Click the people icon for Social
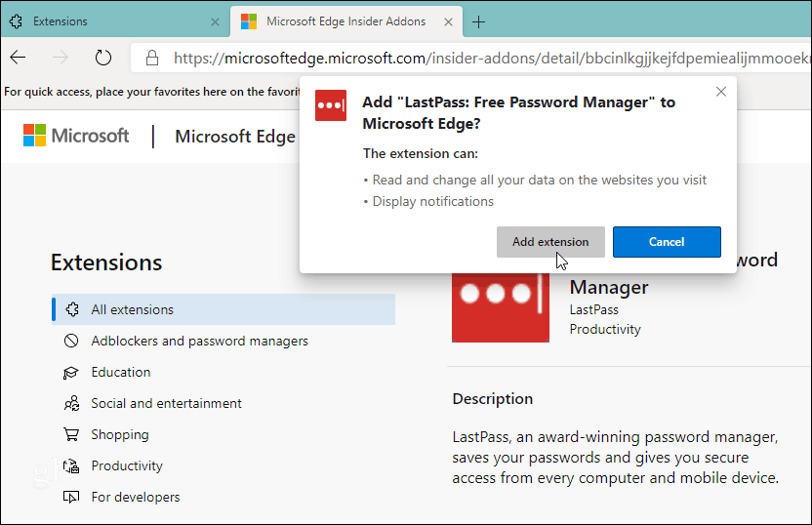The height and width of the screenshot is (525, 812). 71,403
